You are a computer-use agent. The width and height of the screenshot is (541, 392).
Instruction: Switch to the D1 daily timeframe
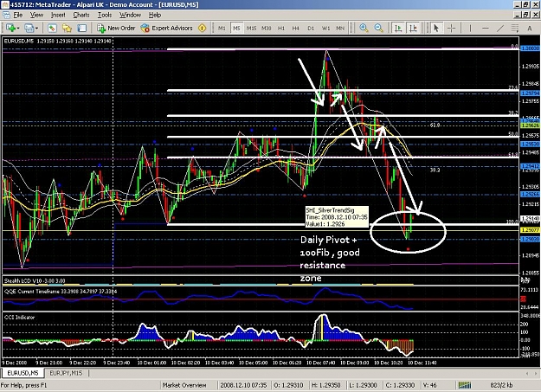click(x=311, y=29)
